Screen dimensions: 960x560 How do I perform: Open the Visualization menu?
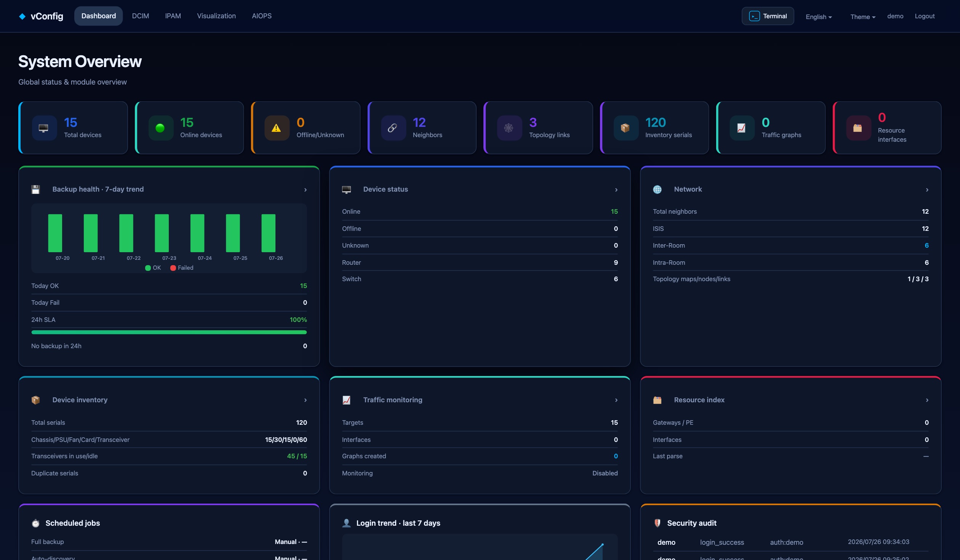(216, 16)
